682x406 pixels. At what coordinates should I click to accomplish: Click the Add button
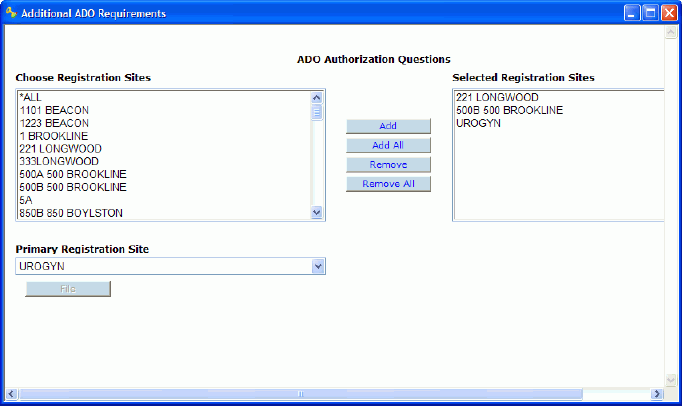388,126
